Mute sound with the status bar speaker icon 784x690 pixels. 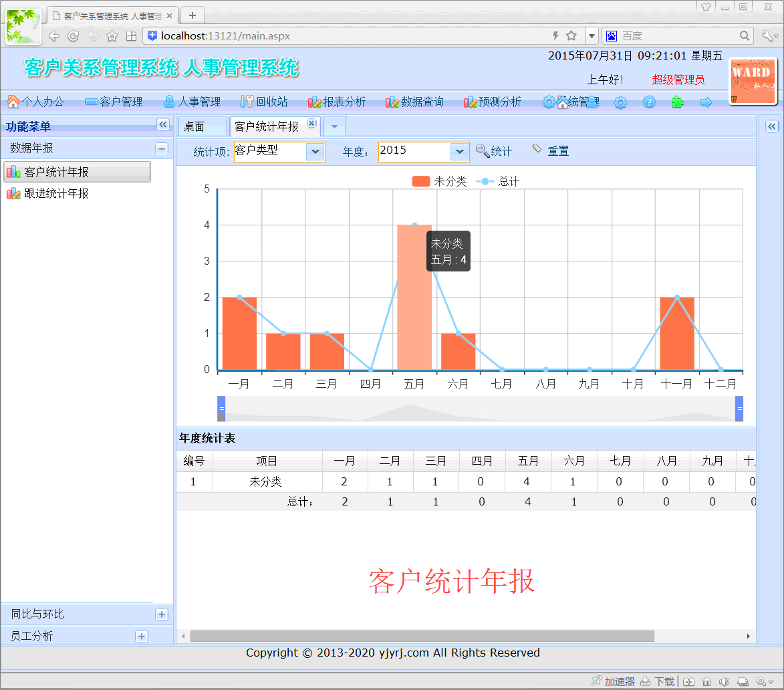(x=724, y=681)
